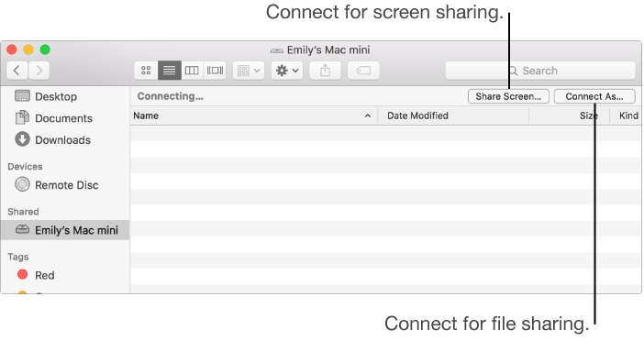Click the Desktop folder icon in sidebar

[x=22, y=96]
